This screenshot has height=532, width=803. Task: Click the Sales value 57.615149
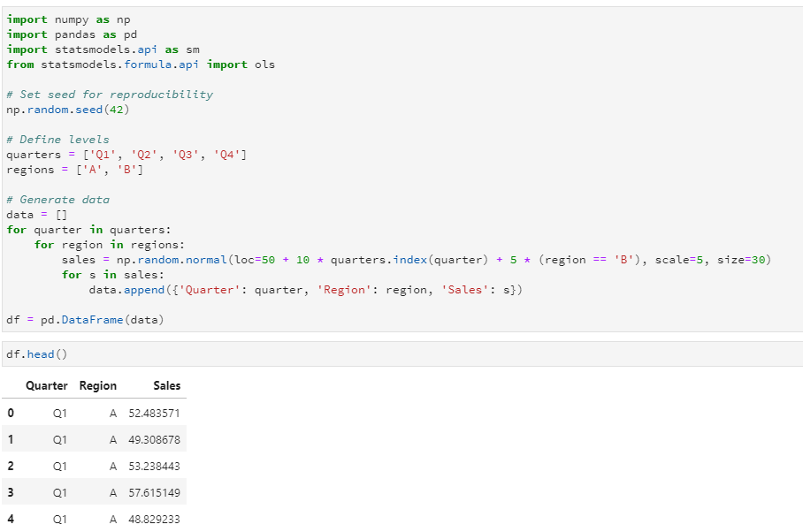(x=154, y=492)
